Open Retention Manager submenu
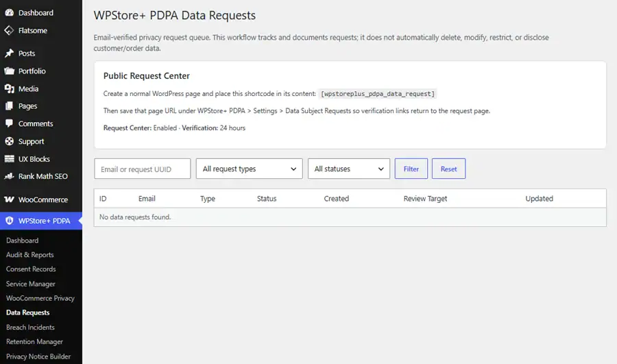Image resolution: width=617 pixels, height=364 pixels. coord(34,341)
